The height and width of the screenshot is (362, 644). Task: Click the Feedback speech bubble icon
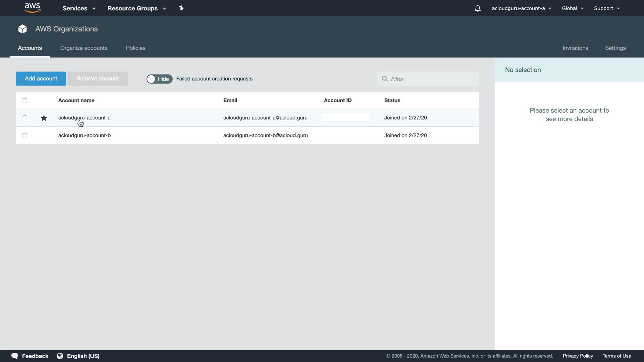(15, 356)
